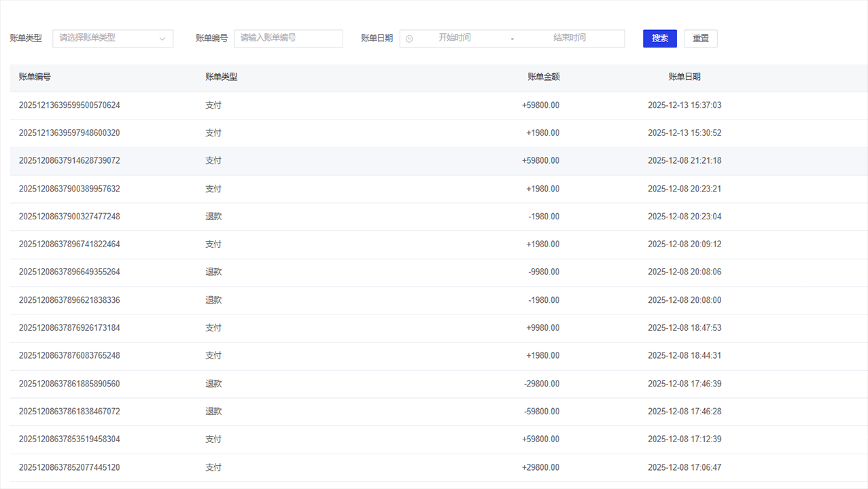Screen dimensions: 868x489
Task: Click the 账单类型 column header
Action: pos(221,77)
